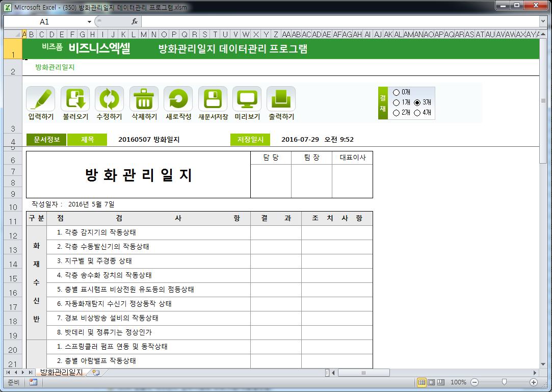Click the 결 과 column header
The height and width of the screenshot is (392, 552).
pos(276,218)
